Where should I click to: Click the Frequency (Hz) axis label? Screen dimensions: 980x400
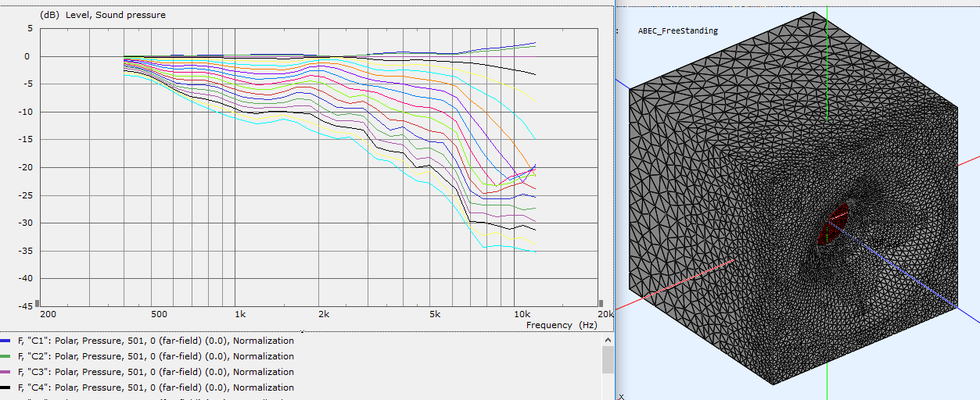pyautogui.click(x=562, y=324)
